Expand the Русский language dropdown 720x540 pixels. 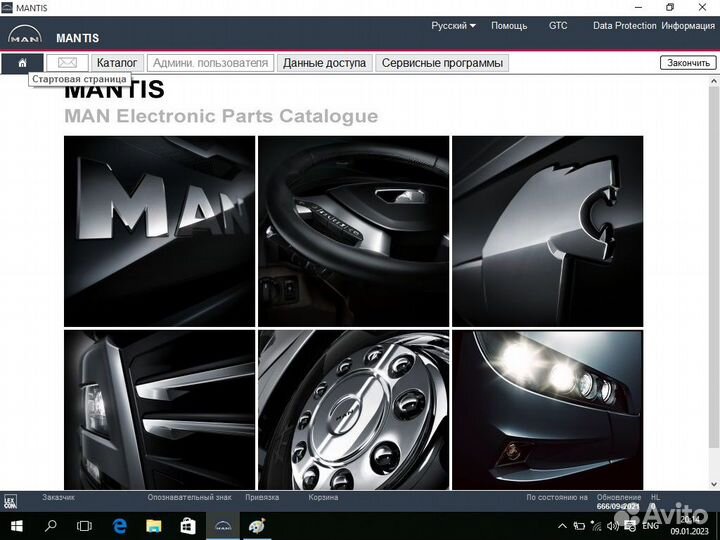pos(453,26)
